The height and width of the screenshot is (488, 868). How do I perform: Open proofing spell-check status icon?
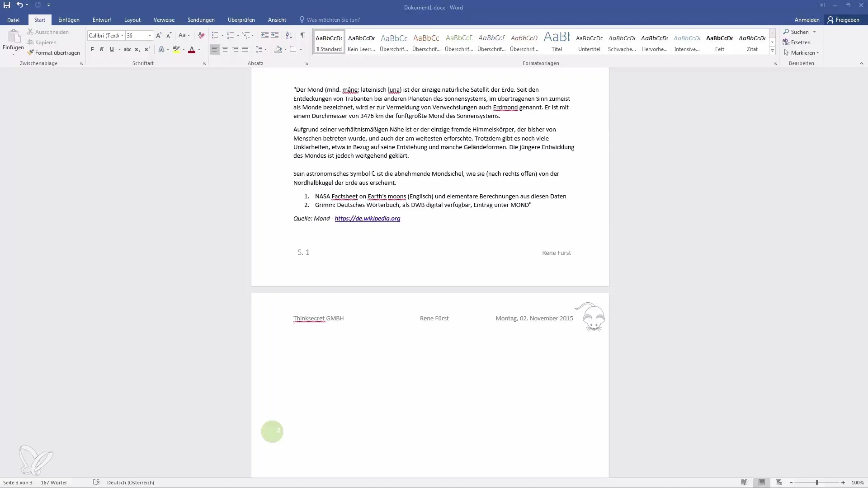(x=96, y=483)
